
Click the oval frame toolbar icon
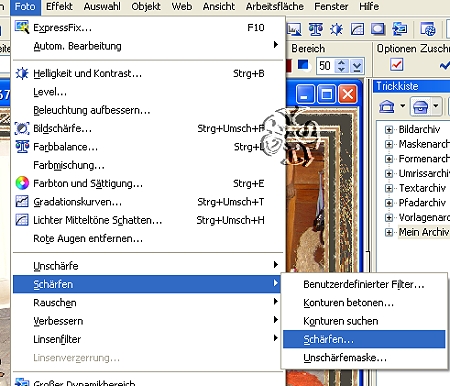click(x=378, y=29)
